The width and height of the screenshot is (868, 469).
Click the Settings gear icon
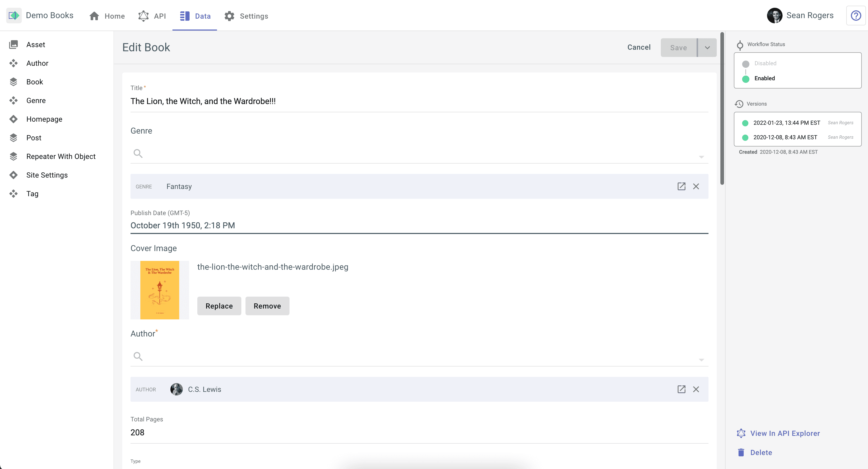pyautogui.click(x=229, y=16)
